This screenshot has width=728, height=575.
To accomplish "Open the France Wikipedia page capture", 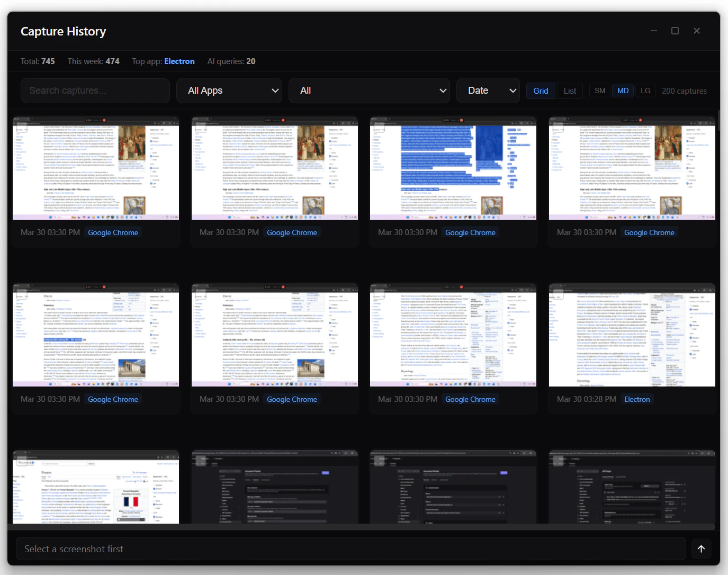I will click(x=96, y=487).
